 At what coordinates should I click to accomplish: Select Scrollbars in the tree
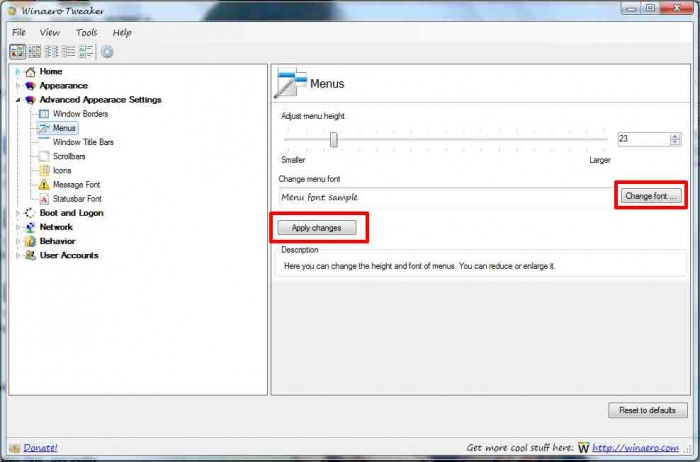coord(69,156)
